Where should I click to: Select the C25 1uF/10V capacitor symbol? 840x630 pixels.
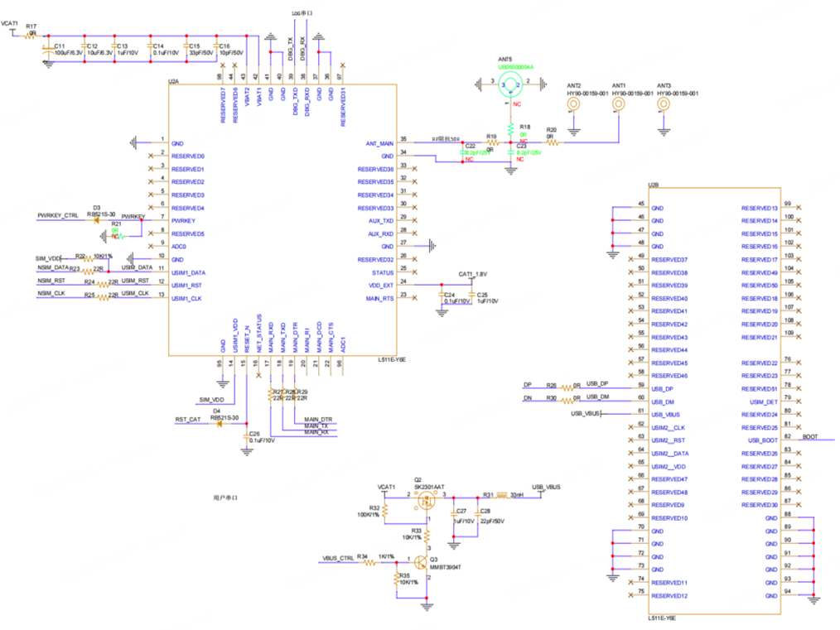[471, 295]
